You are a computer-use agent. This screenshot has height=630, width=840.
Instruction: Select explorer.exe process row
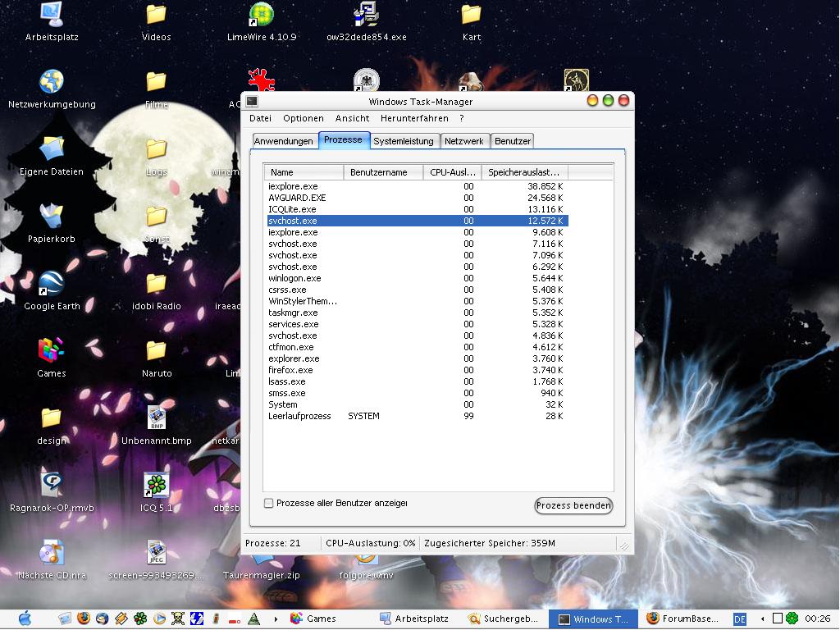418,358
